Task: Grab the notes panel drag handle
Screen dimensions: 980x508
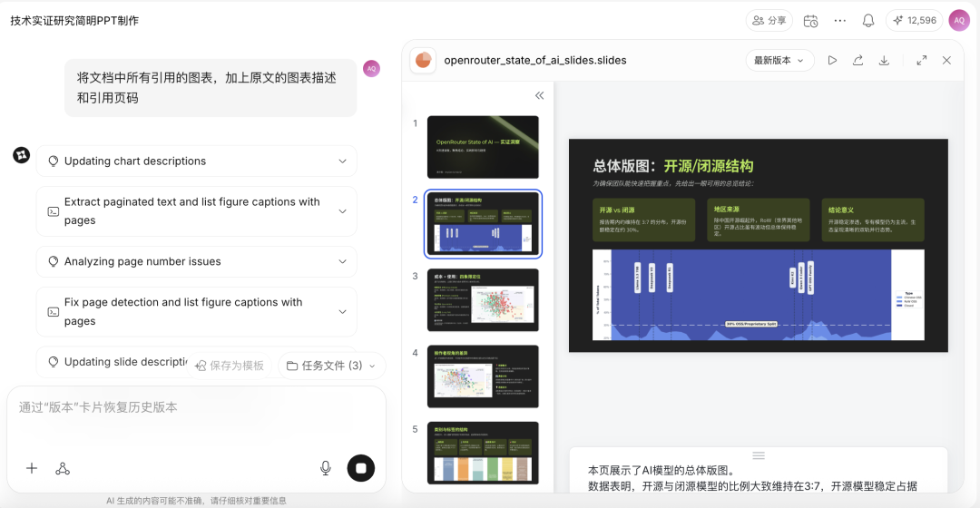Action: pos(759,455)
